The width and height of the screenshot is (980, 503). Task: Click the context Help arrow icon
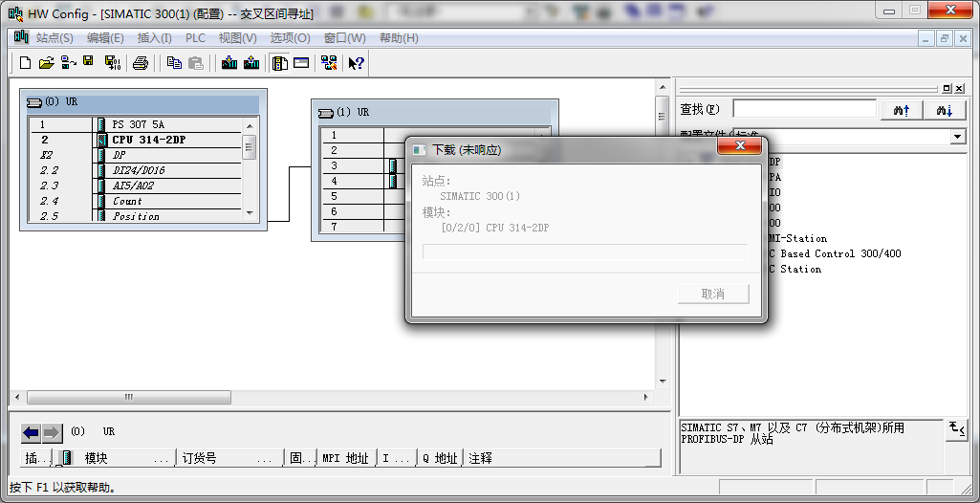click(x=357, y=62)
